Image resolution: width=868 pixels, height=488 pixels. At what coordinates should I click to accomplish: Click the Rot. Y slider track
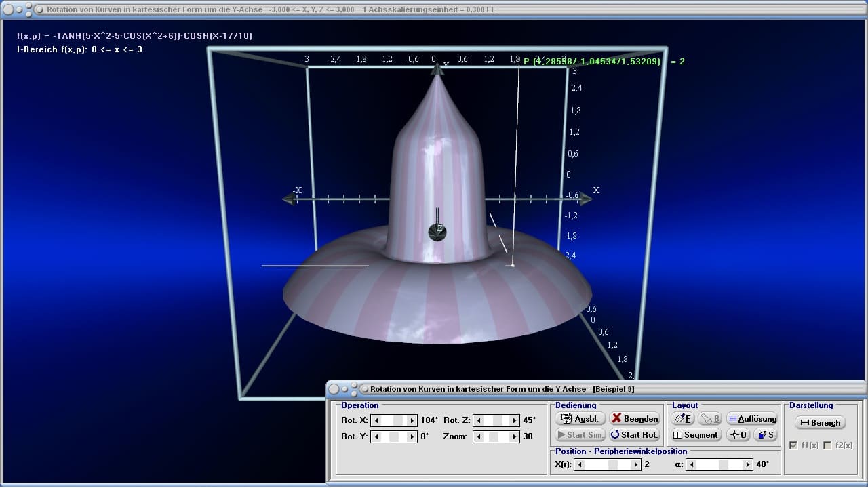(x=394, y=436)
